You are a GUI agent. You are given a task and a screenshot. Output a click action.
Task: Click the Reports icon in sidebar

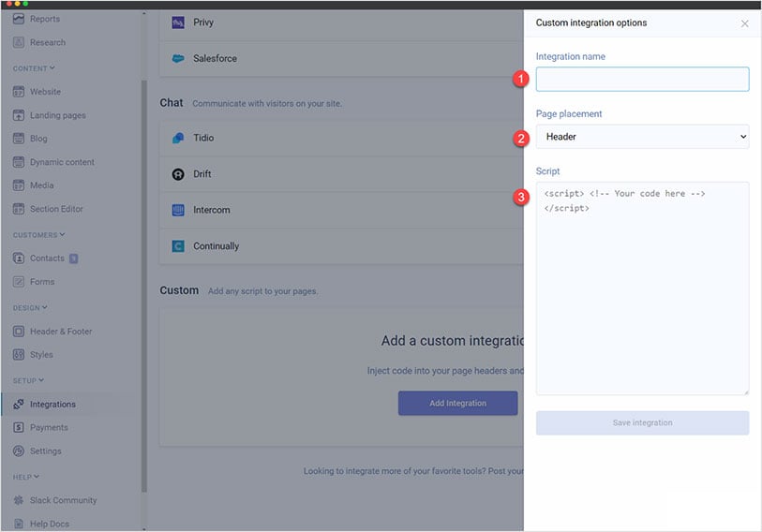[19, 19]
